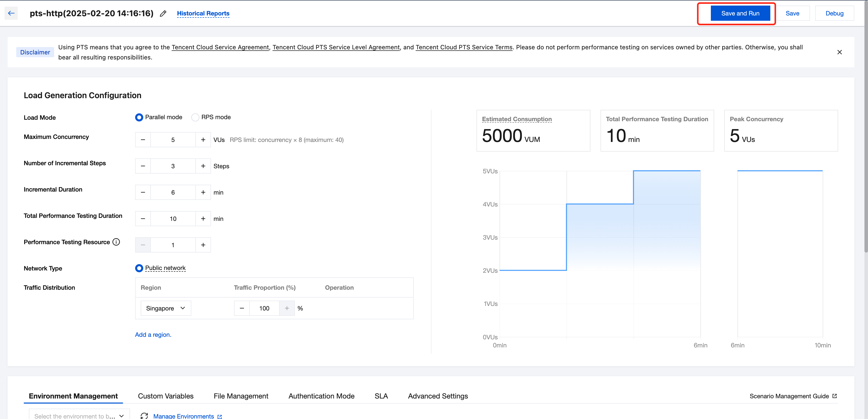Switch to Custom Variables tab
Image resolution: width=868 pixels, height=419 pixels.
(x=166, y=396)
